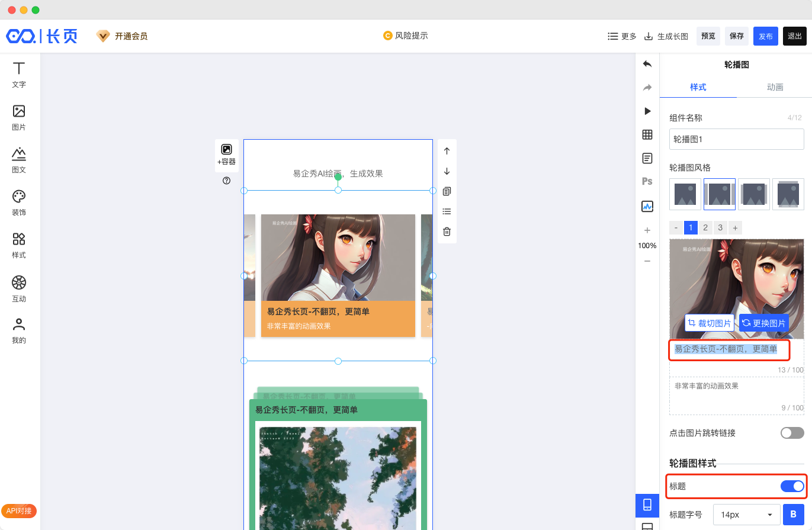Select the second carousel style thumbnail

(x=720, y=194)
